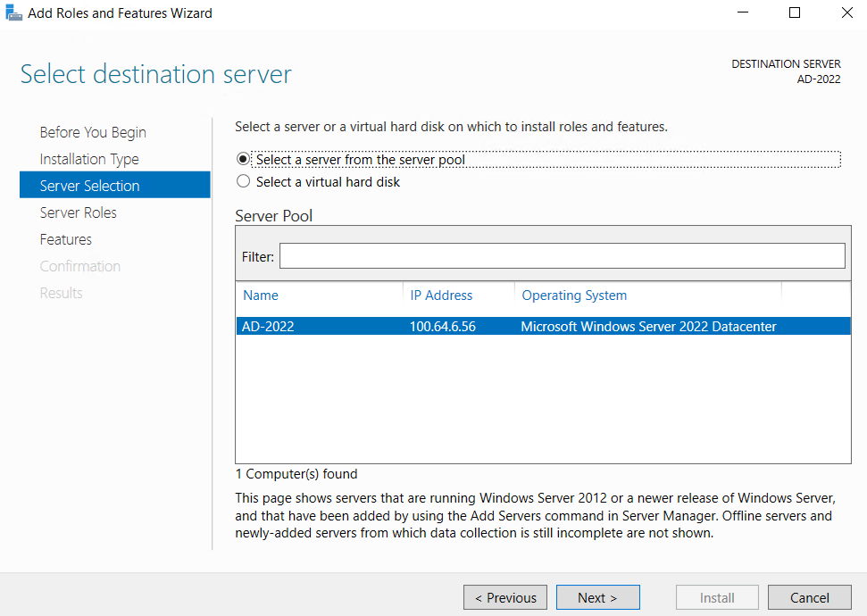Open the Before You Begin step
Viewport: 867px width, 616px height.
[93, 131]
